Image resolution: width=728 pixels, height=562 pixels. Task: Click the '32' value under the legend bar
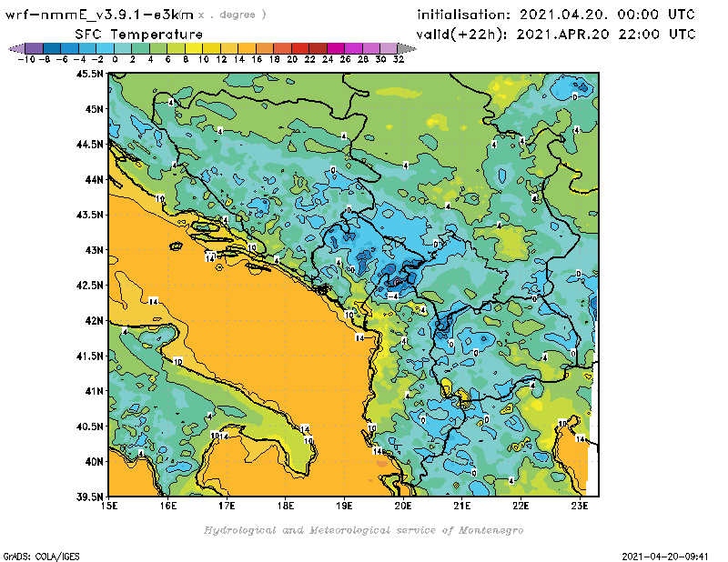(x=399, y=59)
